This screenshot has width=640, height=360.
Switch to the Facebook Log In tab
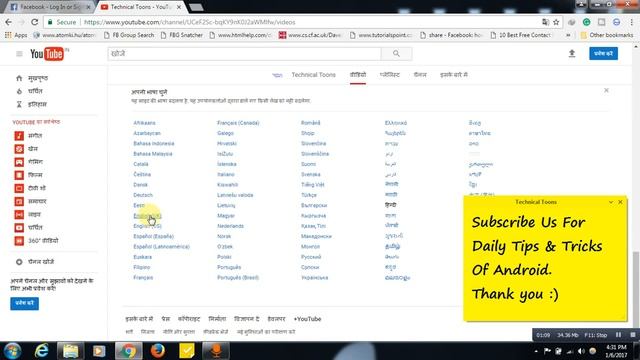pos(48,7)
